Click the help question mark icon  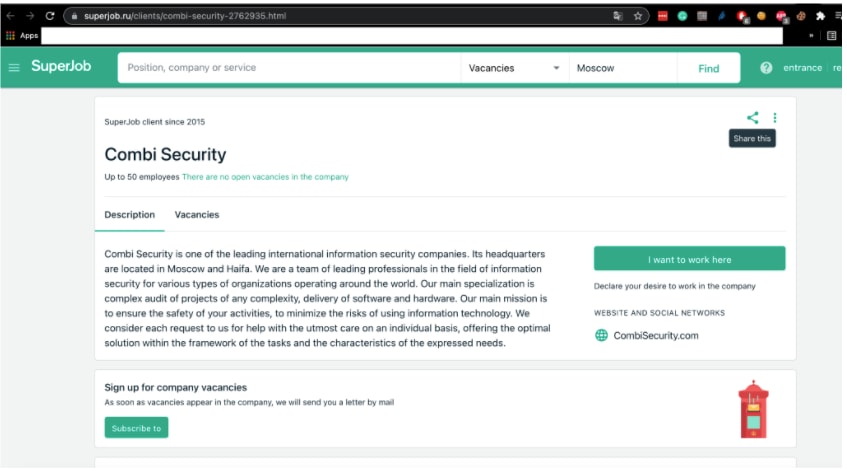click(x=766, y=68)
